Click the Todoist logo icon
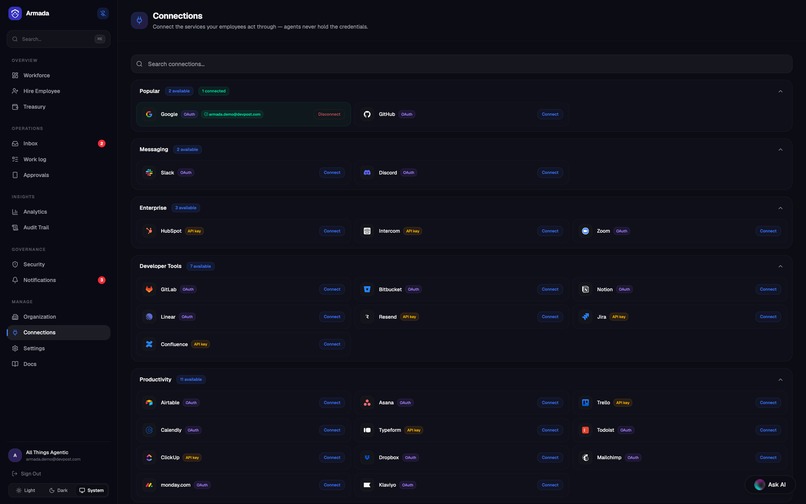806x504 pixels. point(585,430)
